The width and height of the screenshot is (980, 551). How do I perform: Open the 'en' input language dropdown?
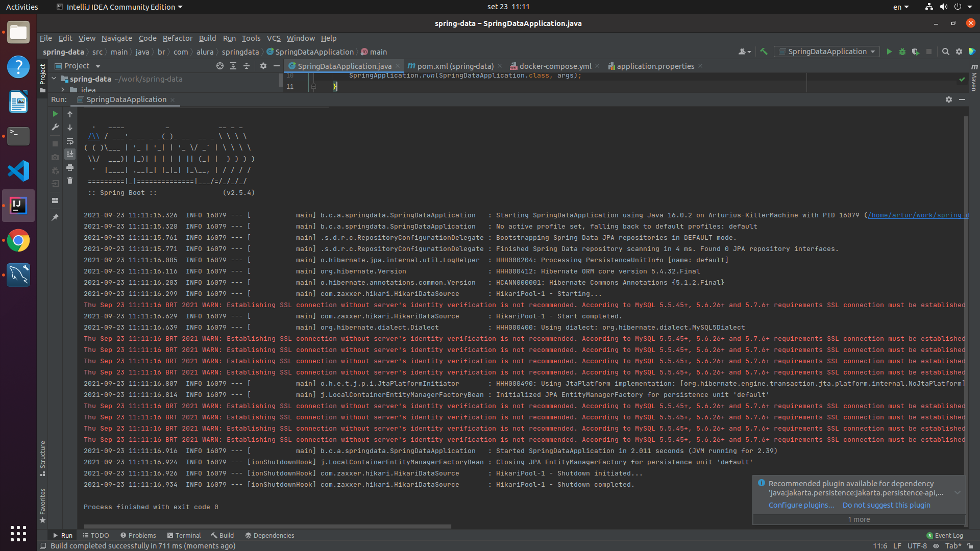point(901,7)
